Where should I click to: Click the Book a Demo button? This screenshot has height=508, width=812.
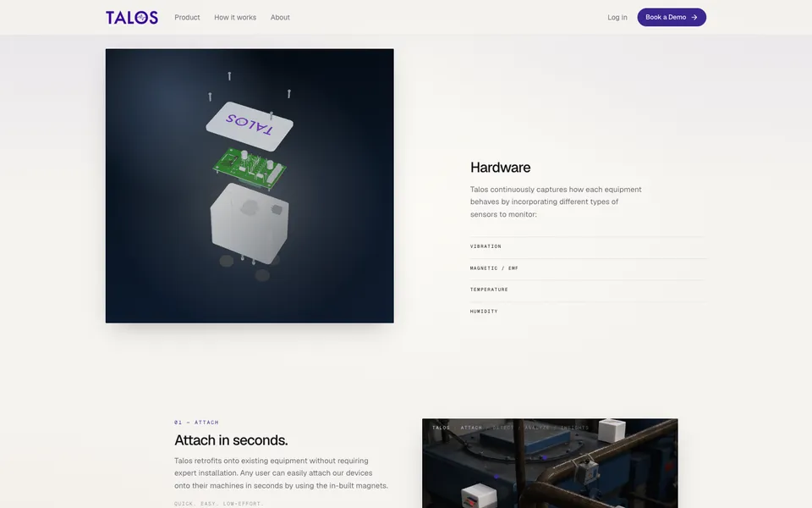pyautogui.click(x=672, y=17)
